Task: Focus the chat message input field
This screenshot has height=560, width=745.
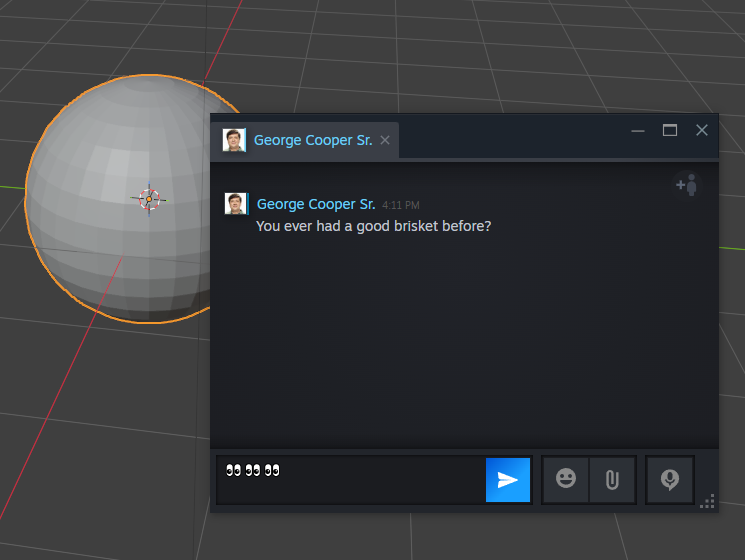Action: [351, 480]
